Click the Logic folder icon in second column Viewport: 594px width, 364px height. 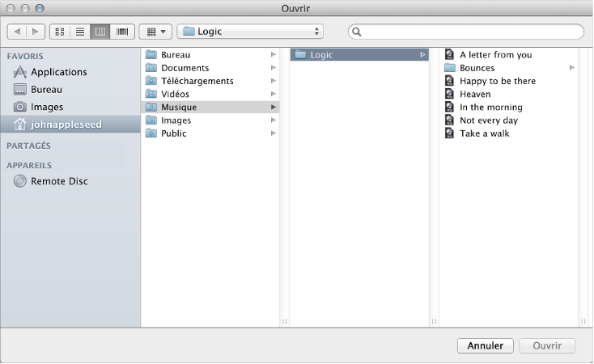(300, 55)
